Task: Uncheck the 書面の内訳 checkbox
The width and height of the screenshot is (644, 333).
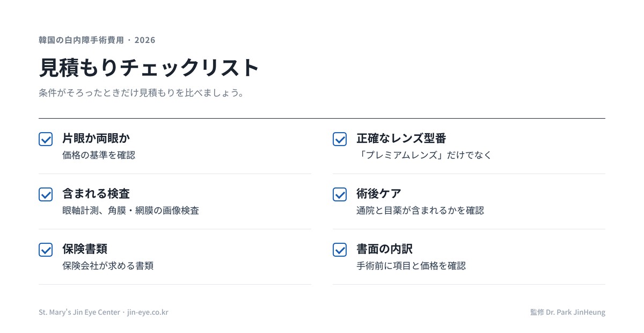Action: [x=340, y=250]
